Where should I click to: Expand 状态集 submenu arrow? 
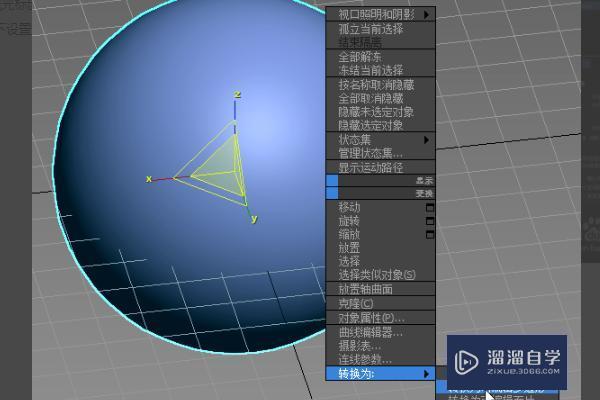426,140
